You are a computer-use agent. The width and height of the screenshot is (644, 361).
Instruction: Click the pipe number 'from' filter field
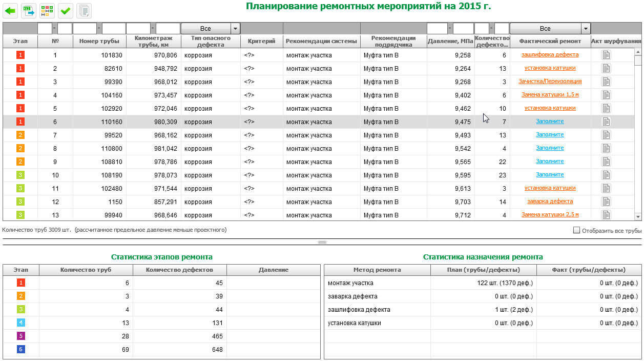tap(85, 29)
